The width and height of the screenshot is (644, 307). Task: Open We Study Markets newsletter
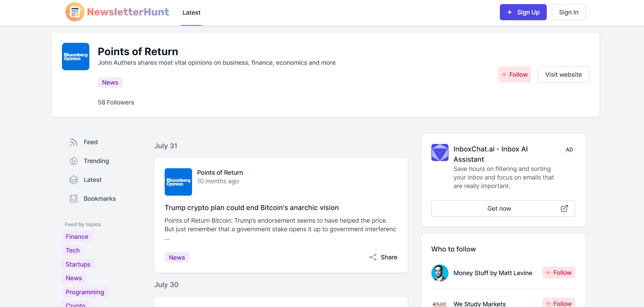click(x=480, y=304)
